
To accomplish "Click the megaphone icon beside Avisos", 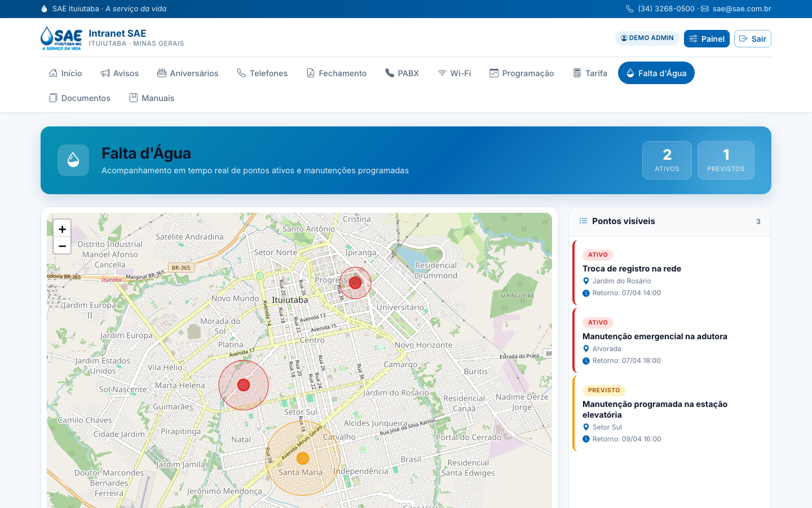I will click(x=105, y=73).
